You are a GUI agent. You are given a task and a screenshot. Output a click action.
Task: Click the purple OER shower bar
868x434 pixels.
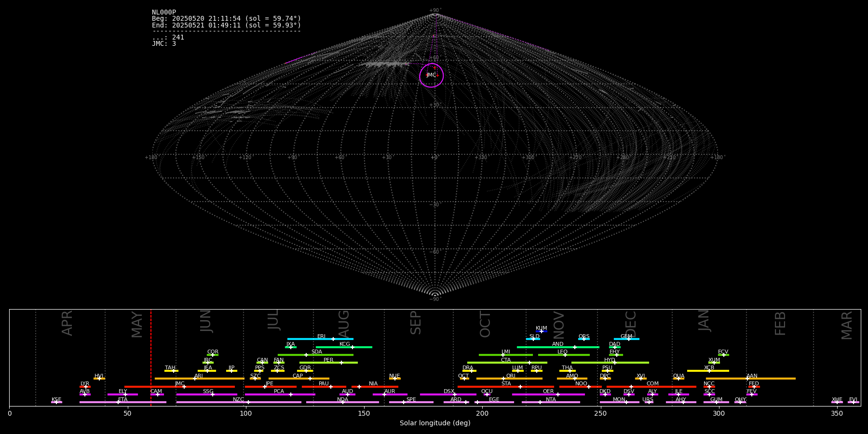[x=548, y=394]
